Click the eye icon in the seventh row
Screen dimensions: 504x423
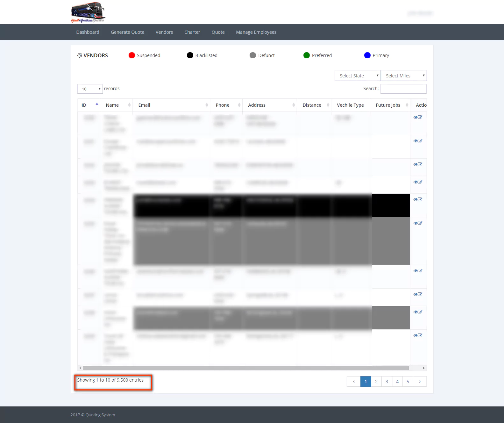coord(415,271)
